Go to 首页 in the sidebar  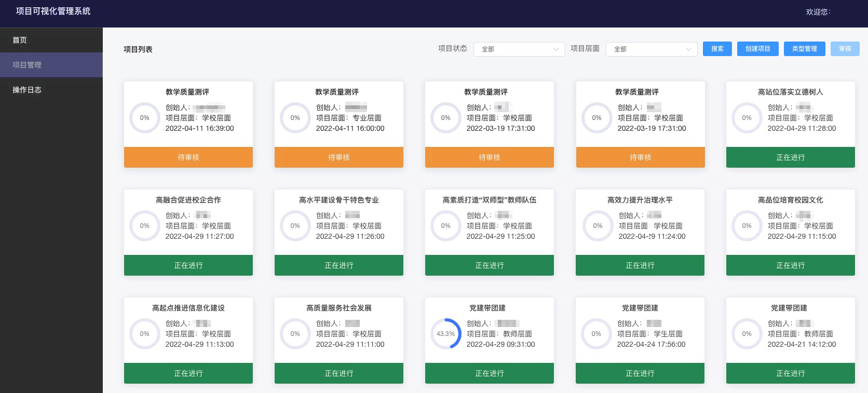click(x=20, y=40)
